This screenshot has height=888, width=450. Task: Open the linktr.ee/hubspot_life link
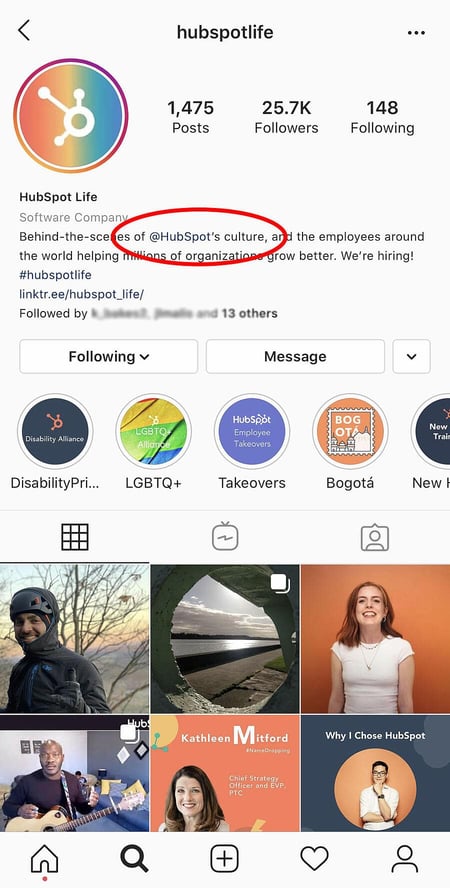[x=82, y=294]
